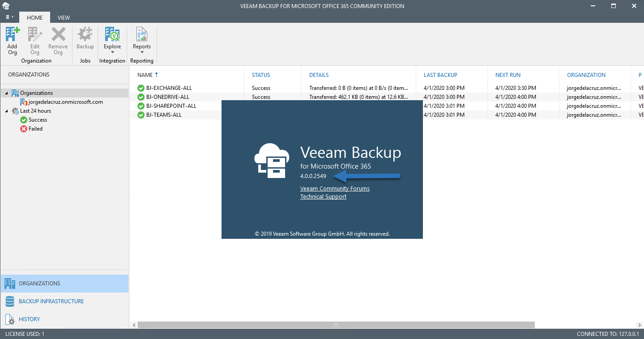
Task: Click the Remove Org toolbar icon
Action: pyautogui.click(x=58, y=34)
